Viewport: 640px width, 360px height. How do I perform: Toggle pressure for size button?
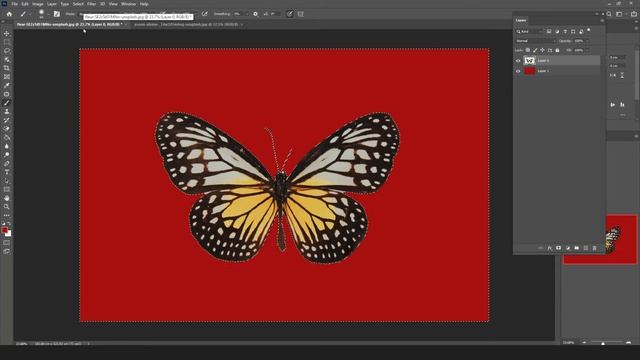click(x=289, y=14)
